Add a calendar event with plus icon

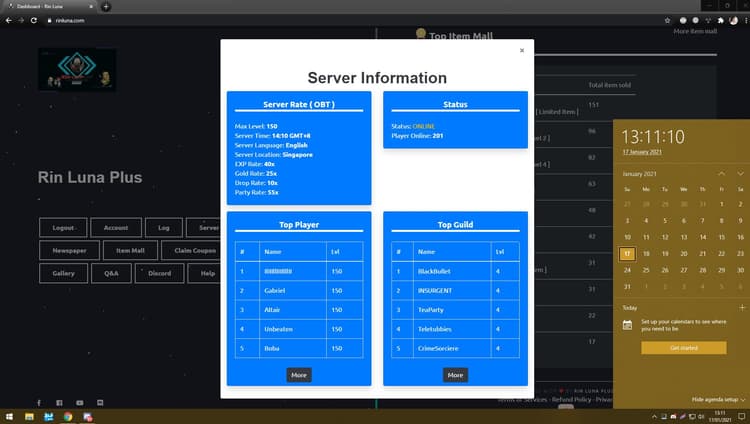click(741, 308)
